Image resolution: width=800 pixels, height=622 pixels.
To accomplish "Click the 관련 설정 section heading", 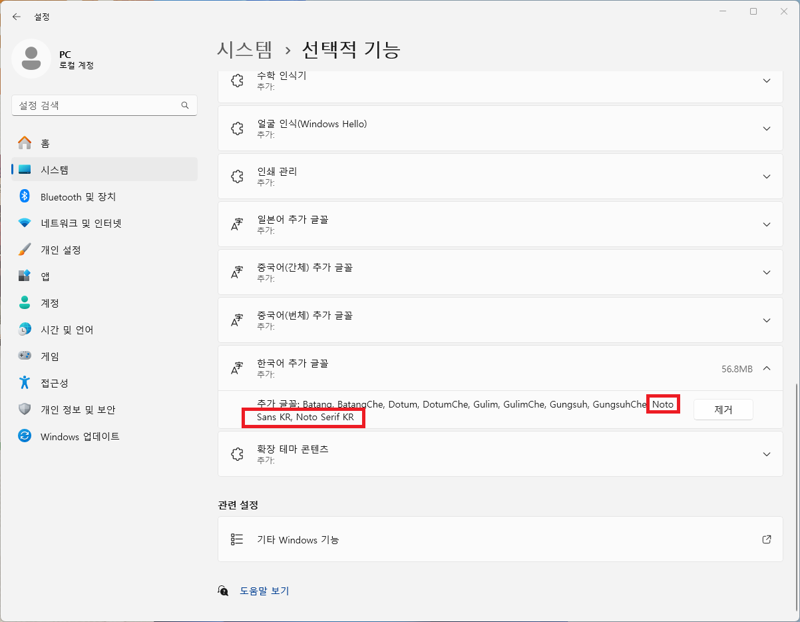I will click(238, 505).
